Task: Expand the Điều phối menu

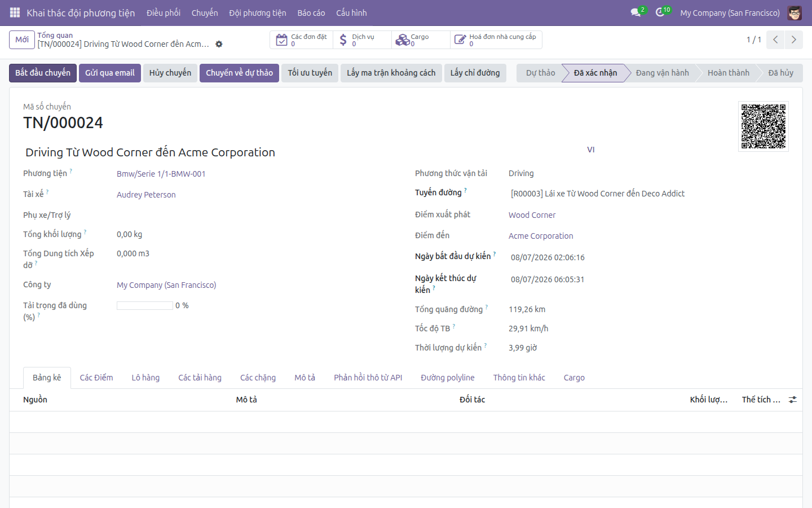Action: [164, 12]
